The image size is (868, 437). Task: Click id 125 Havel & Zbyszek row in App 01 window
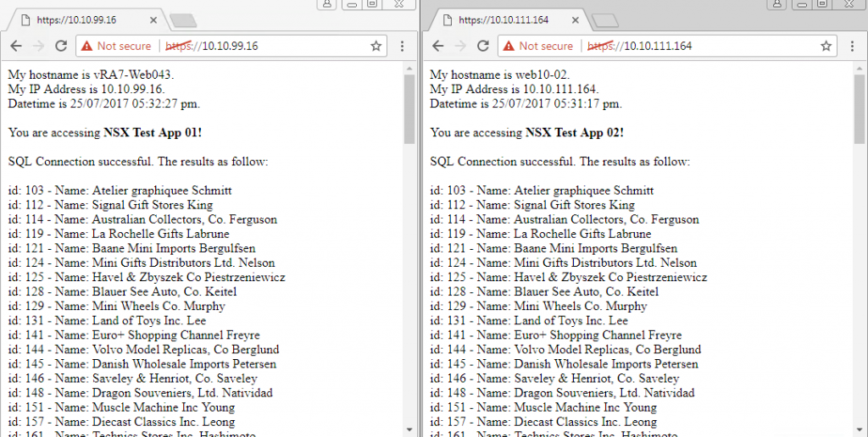(x=147, y=277)
